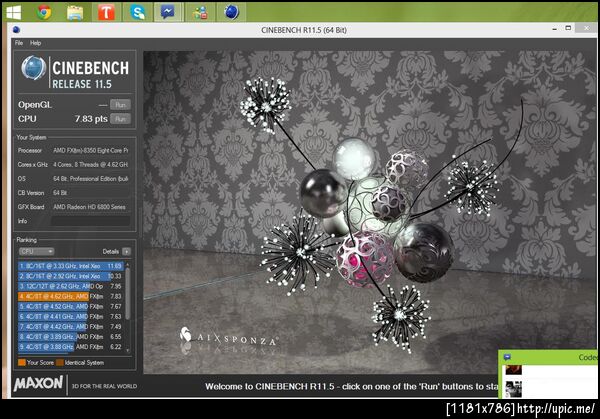Open the Windows Start button
The image size is (600, 419).
point(14,13)
